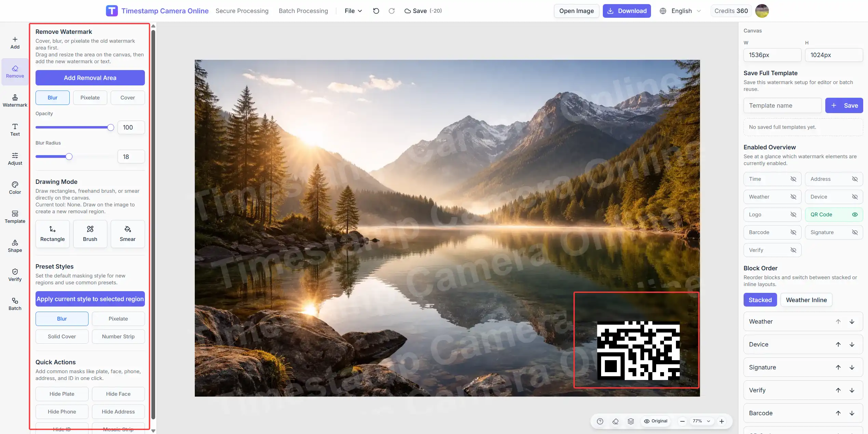Click the Template name input field
Image resolution: width=868 pixels, height=434 pixels.
tap(783, 106)
